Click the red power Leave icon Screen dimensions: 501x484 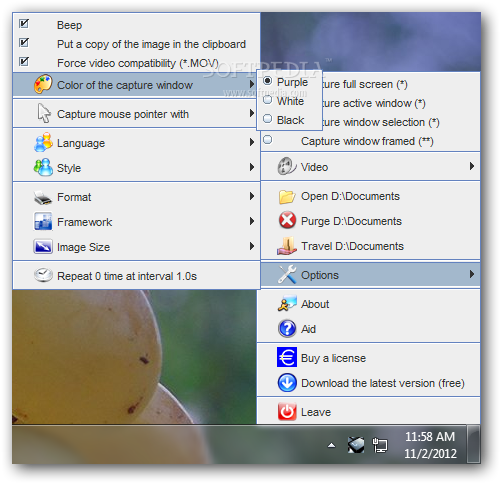287,412
